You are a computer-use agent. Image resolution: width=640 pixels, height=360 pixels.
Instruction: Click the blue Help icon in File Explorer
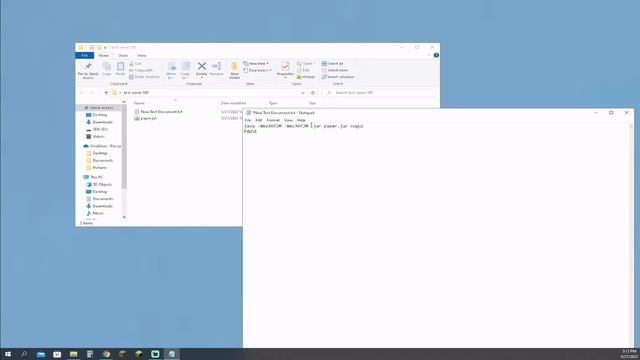point(436,55)
